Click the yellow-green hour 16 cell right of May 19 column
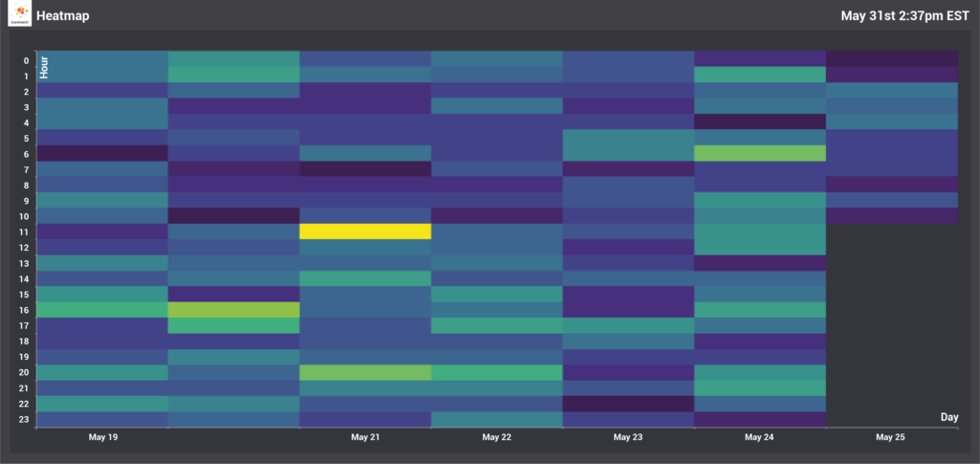The height and width of the screenshot is (464, 980). pos(234,310)
